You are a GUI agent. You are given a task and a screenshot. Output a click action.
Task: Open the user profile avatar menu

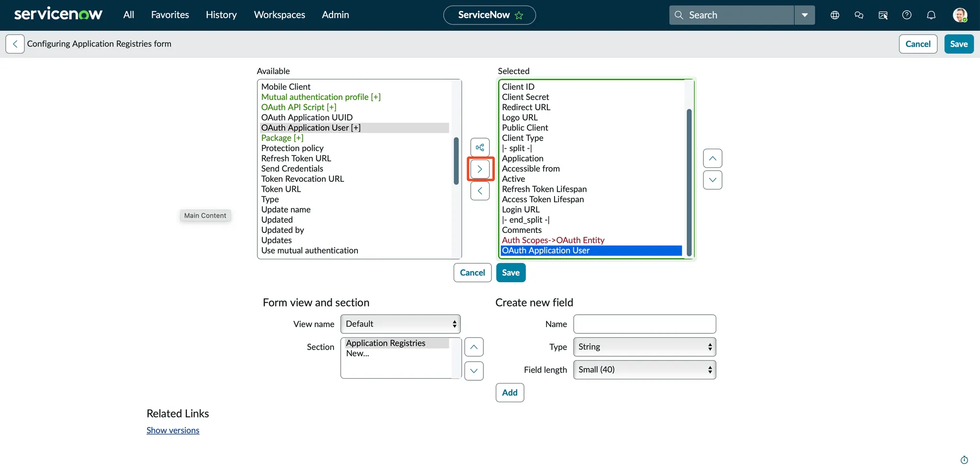tap(959, 15)
